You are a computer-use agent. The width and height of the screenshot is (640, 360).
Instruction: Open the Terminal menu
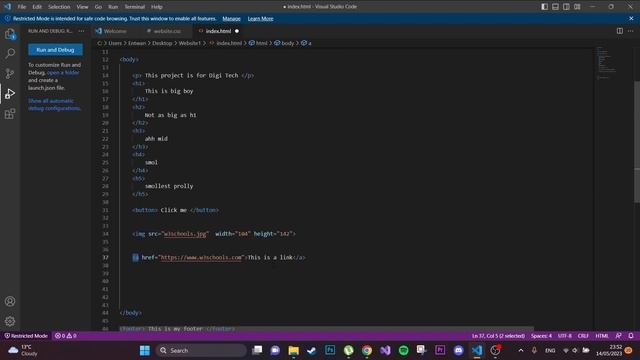tap(135, 7)
